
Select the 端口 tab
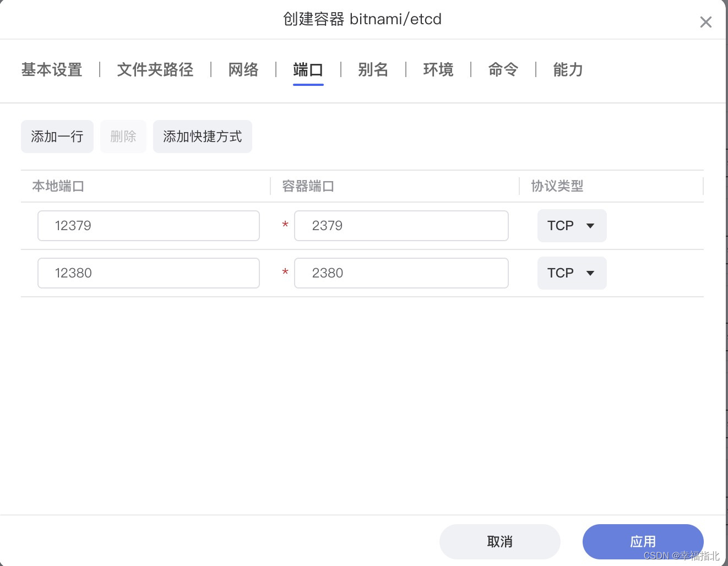click(x=308, y=70)
